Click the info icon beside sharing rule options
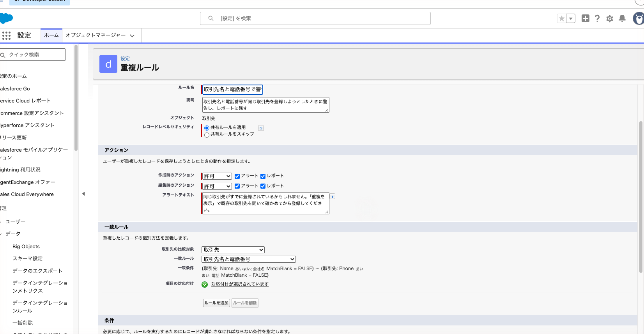Image resolution: width=644 pixels, height=334 pixels. click(x=261, y=128)
